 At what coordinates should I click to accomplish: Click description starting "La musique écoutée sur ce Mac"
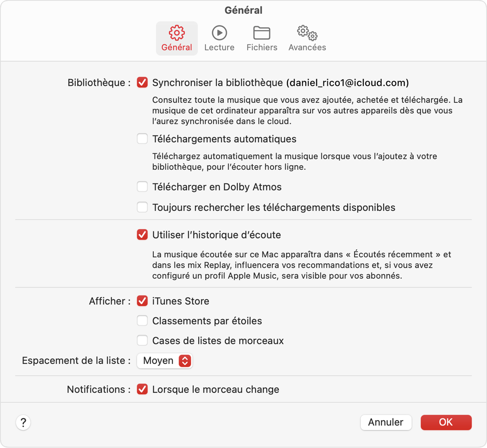pos(301,265)
